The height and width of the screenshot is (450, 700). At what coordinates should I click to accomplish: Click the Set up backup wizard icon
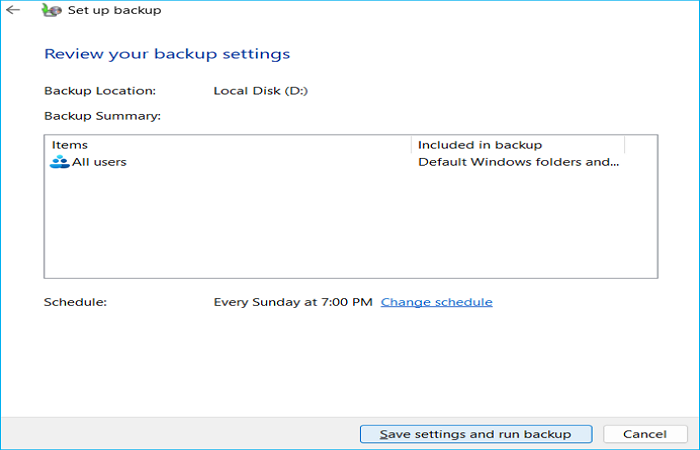[x=47, y=11]
